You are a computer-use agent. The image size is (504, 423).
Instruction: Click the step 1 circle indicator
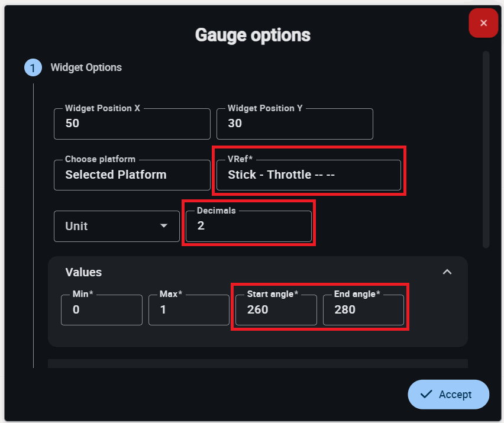[33, 67]
